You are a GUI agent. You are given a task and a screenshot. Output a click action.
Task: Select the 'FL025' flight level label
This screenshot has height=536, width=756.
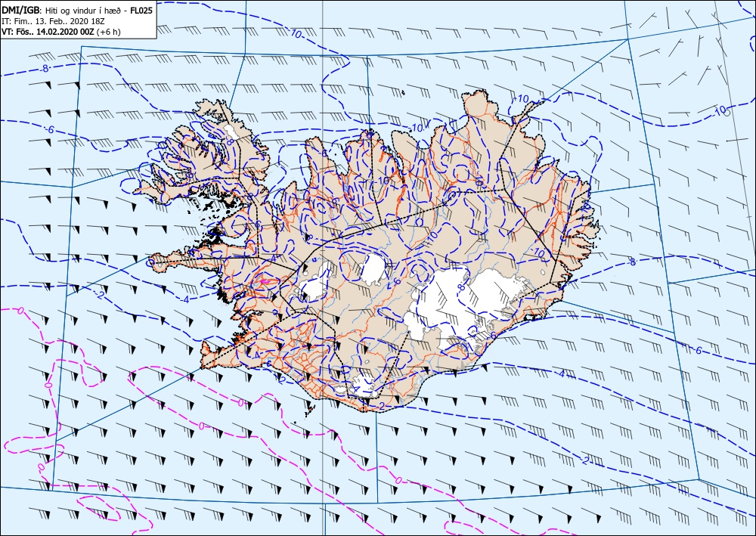coord(141,11)
